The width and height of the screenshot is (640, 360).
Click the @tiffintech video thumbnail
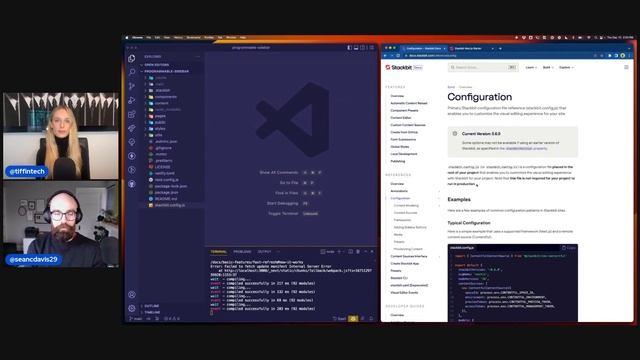[61, 136]
